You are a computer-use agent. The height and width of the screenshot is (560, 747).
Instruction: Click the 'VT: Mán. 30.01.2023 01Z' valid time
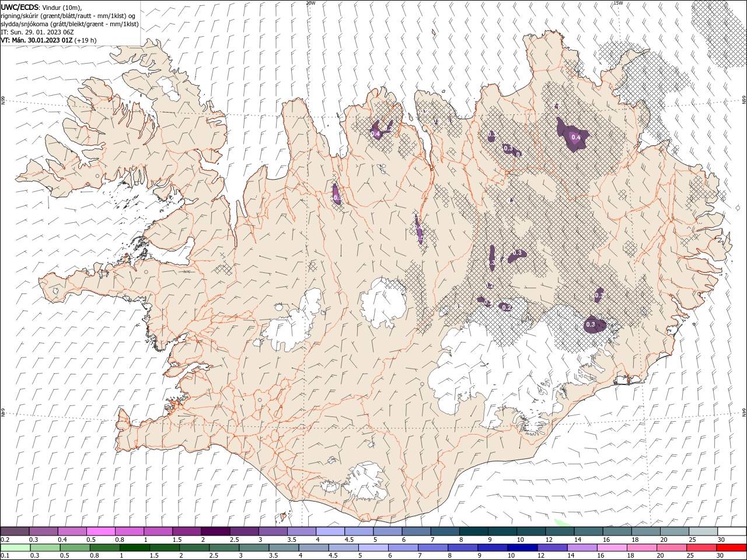pyautogui.click(x=37, y=40)
